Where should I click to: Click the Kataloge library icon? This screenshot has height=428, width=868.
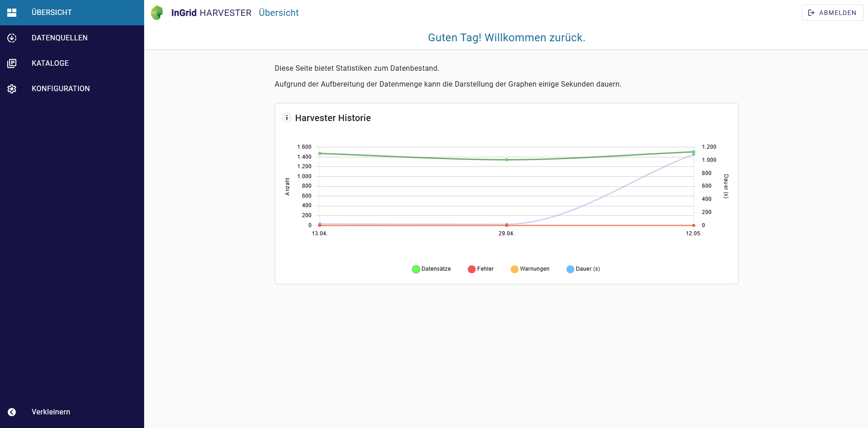[12, 63]
